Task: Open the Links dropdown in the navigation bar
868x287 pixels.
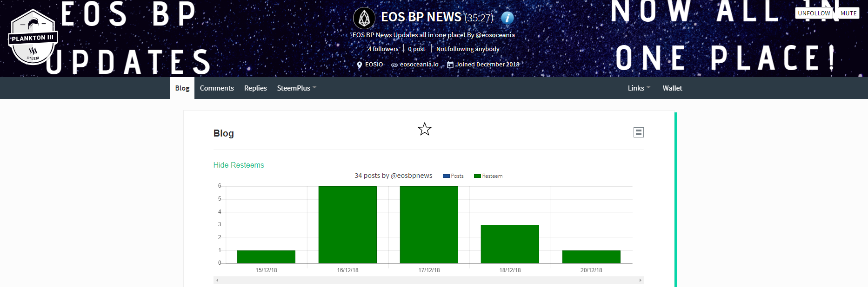Action: (x=639, y=88)
